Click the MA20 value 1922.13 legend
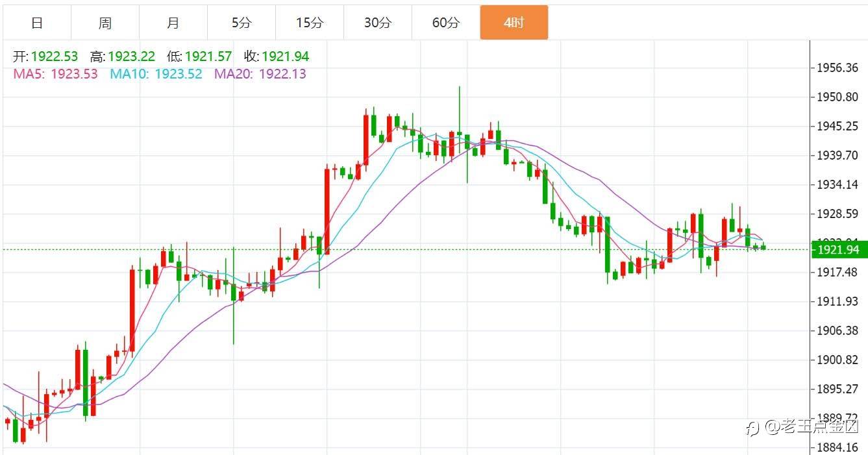The width and height of the screenshot is (868, 455). 260,74
